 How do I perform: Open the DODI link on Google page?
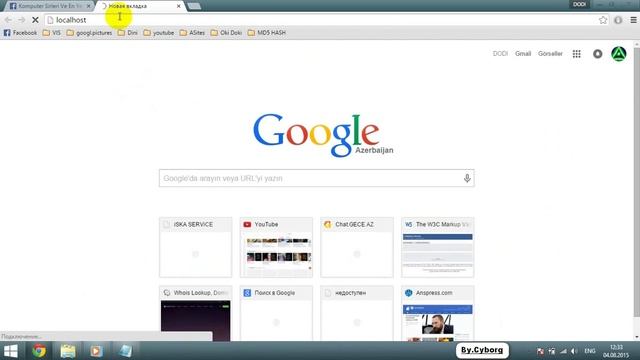500,54
